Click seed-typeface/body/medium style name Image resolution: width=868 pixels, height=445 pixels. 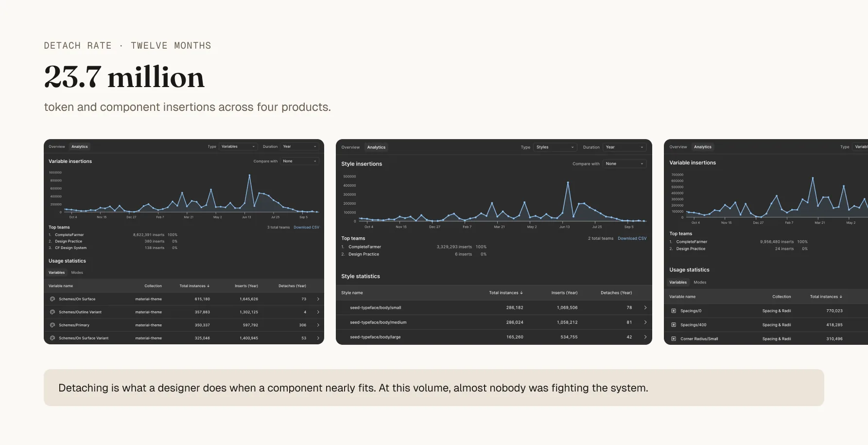378,322
